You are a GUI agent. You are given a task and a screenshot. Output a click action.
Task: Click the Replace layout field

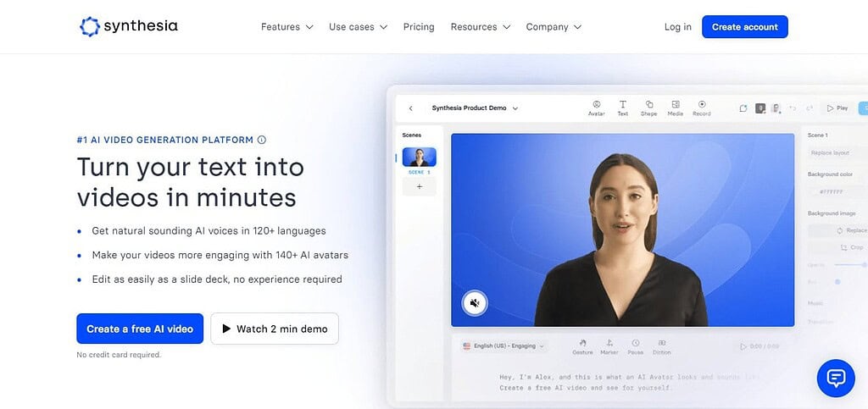[x=837, y=152]
